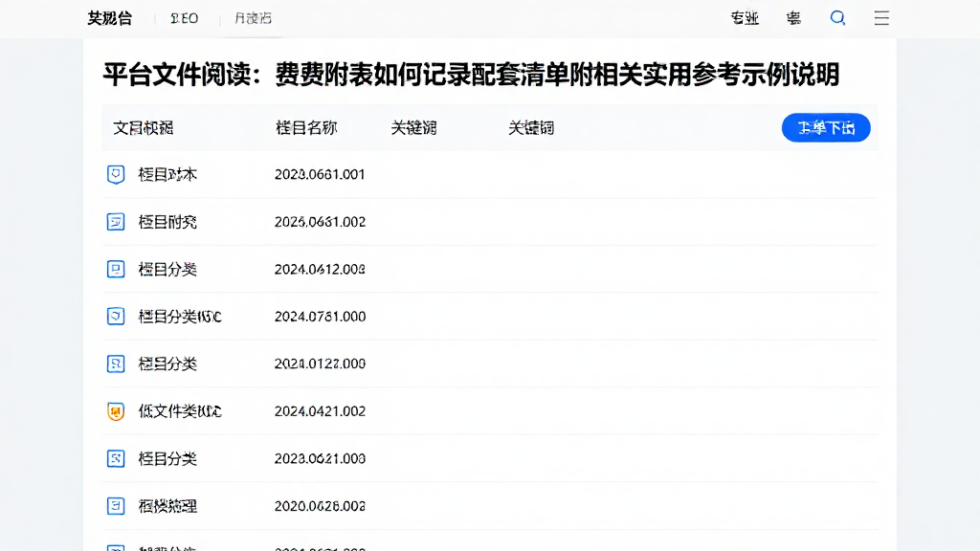Screen dimensions: 980x551
Task: Click the blue download button in the table header
Action: [826, 127]
